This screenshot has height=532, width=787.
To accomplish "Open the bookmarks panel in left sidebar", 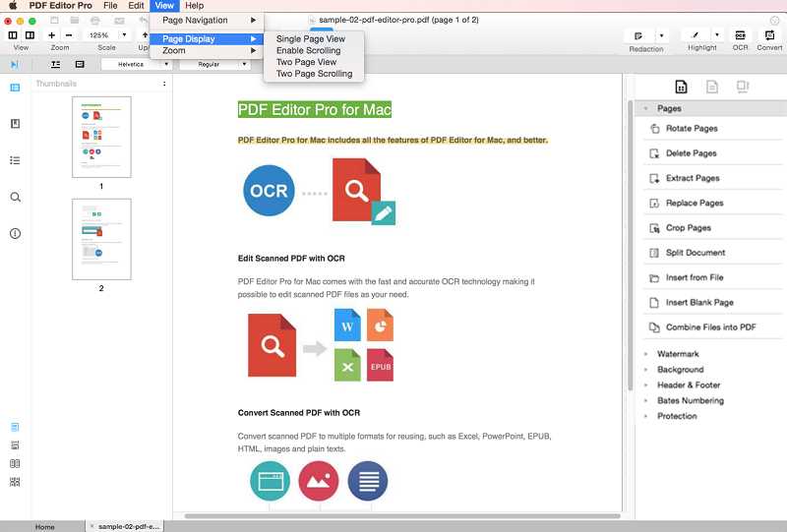I will (15, 124).
